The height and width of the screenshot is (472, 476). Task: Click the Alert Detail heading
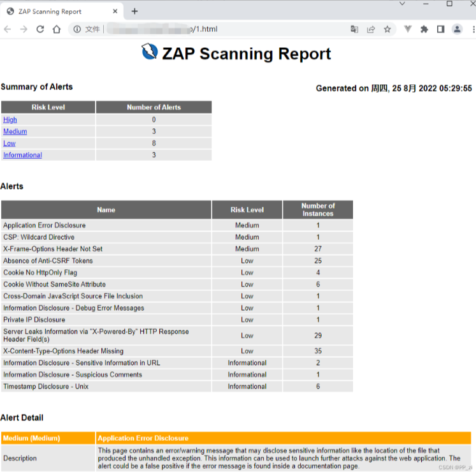(x=22, y=418)
